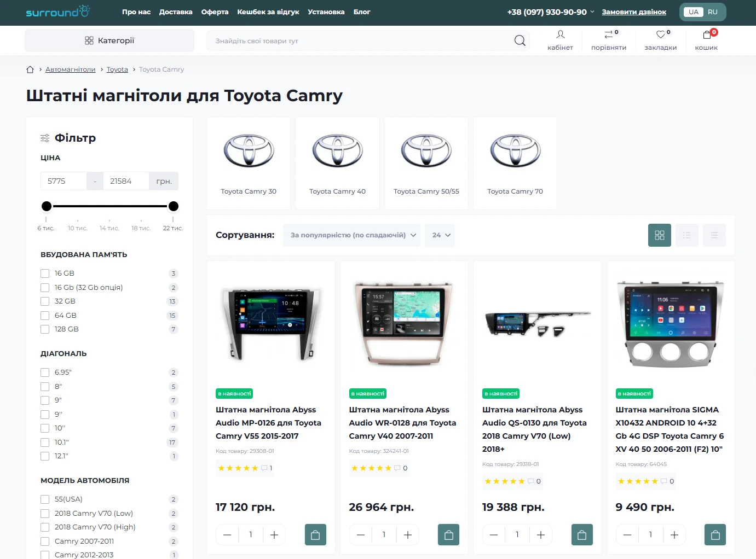Open the Toyota Camry 40 category tile

click(337, 163)
